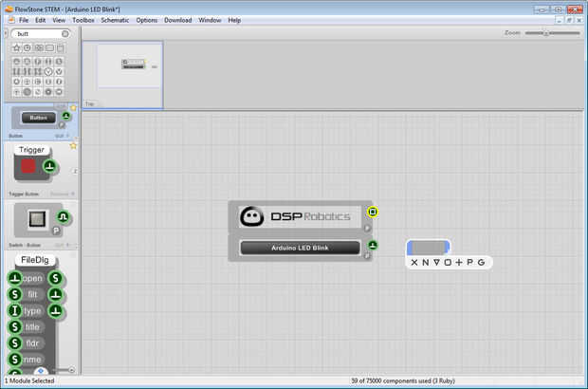Click the FlowStone app icon left of File menu
This screenshot has width=588, height=389.
(11, 20)
